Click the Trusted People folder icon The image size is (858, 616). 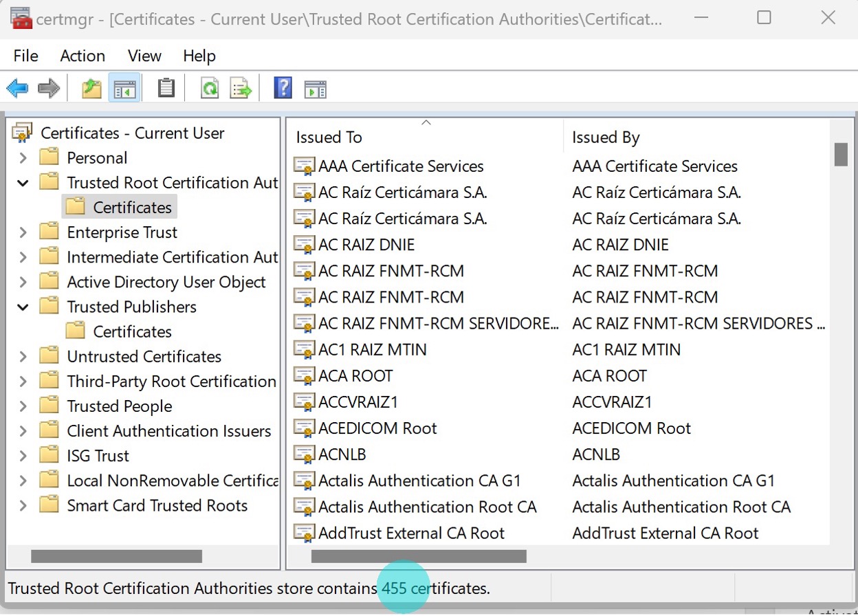coord(49,406)
